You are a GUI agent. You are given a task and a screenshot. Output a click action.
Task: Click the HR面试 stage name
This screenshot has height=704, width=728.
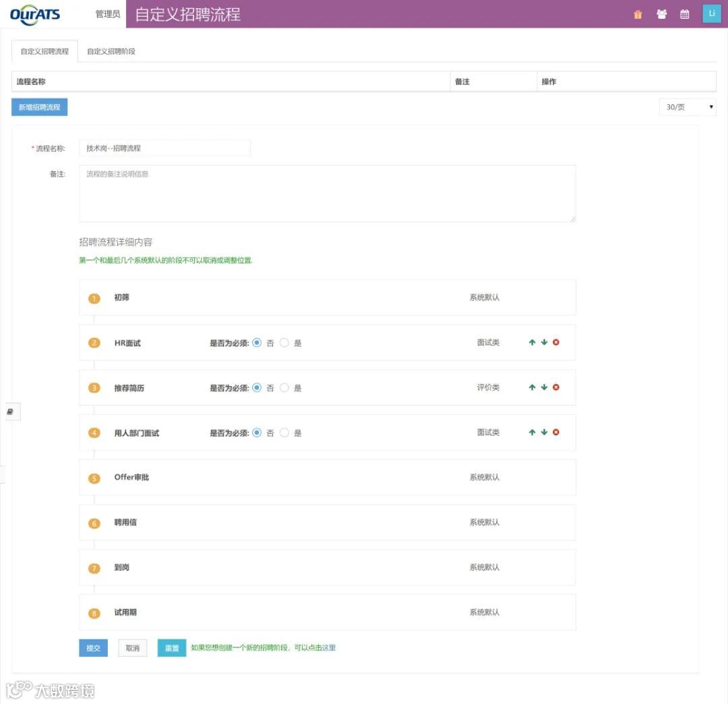click(x=127, y=343)
